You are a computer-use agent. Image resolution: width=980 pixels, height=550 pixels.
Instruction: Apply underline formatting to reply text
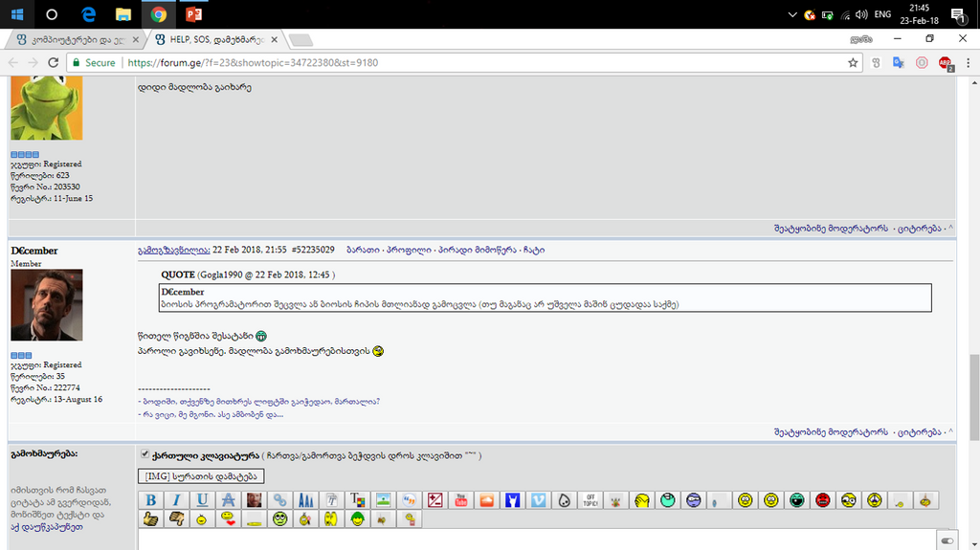point(202,500)
